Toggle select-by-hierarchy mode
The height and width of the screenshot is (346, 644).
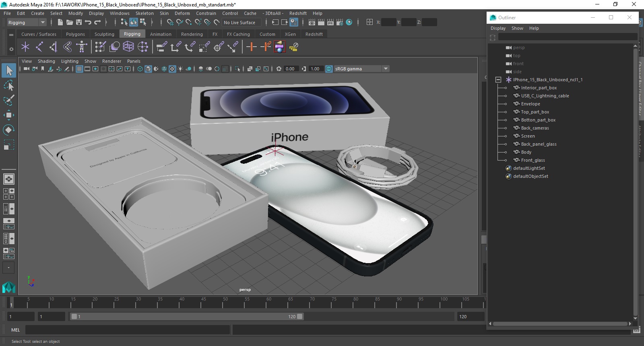[124, 23]
